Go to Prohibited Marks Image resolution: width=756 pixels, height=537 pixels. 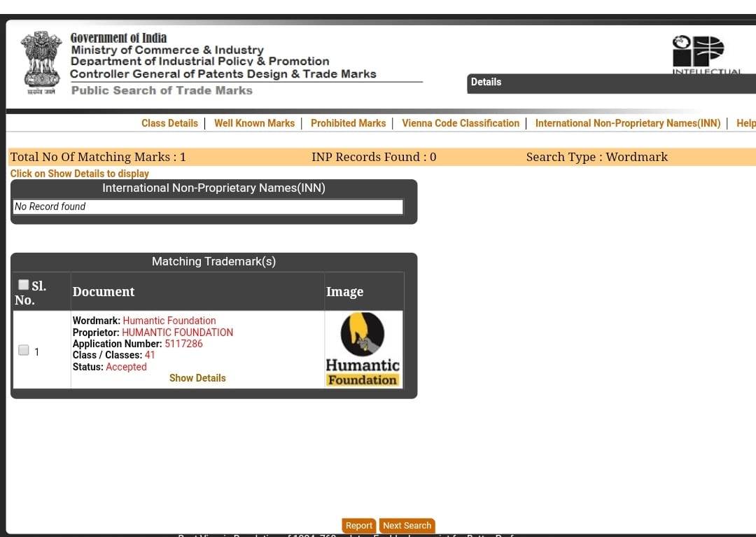348,123
